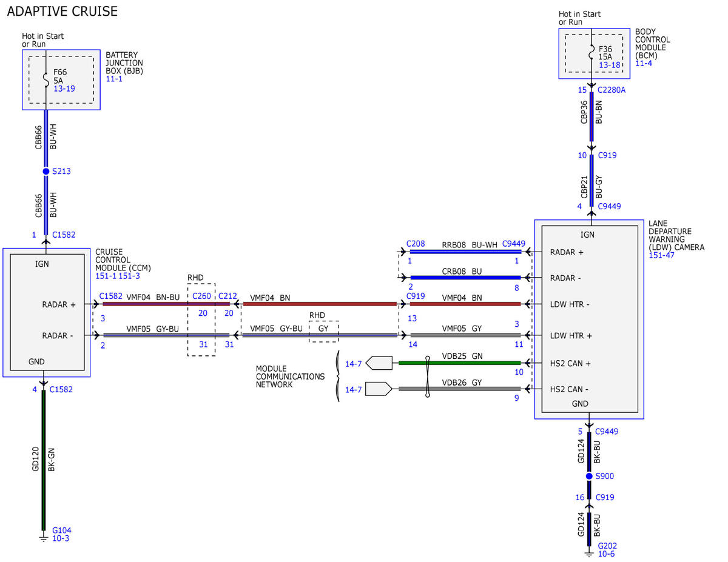728x562 pixels.
Task: Select the blue CRB08 BU wire
Action: [465, 278]
